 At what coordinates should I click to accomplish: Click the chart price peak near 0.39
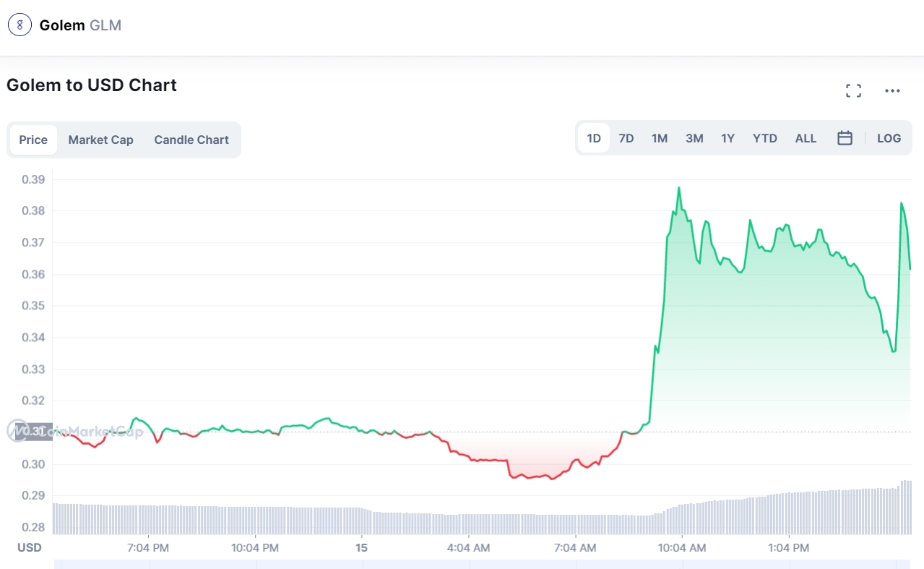678,187
